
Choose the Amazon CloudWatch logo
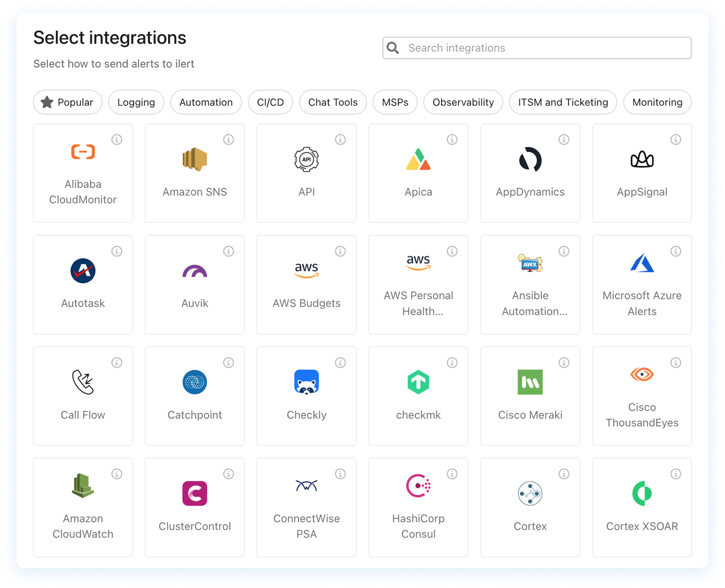coord(83,486)
